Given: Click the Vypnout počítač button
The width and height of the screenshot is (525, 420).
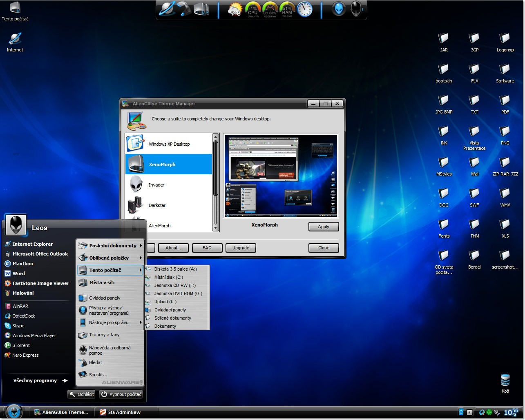Looking at the screenshot, I should [121, 394].
